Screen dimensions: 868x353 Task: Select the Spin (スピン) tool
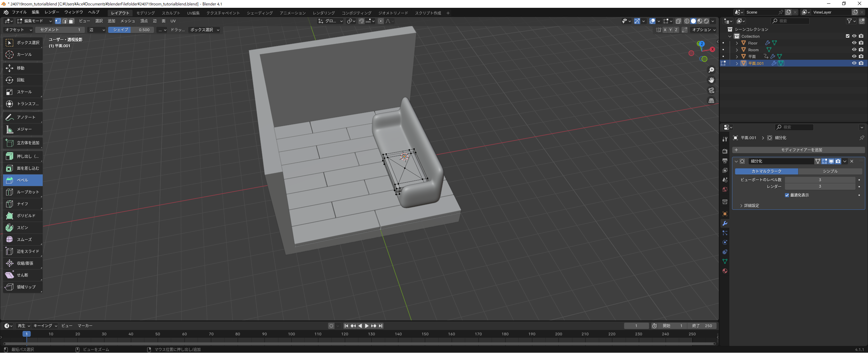(23, 228)
